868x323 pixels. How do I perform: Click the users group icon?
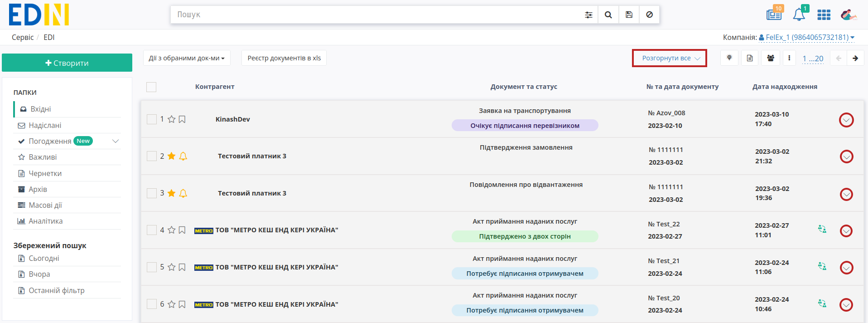coord(771,58)
